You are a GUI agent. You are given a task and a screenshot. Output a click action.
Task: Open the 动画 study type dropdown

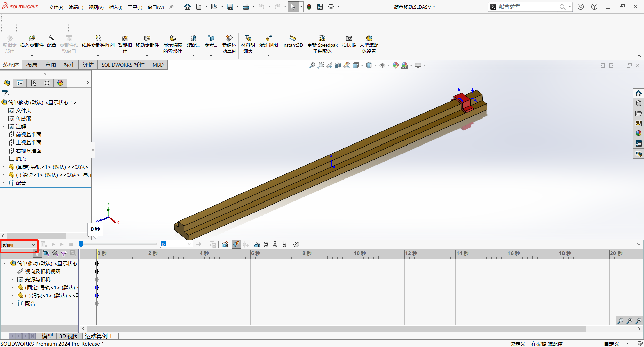tap(19, 245)
